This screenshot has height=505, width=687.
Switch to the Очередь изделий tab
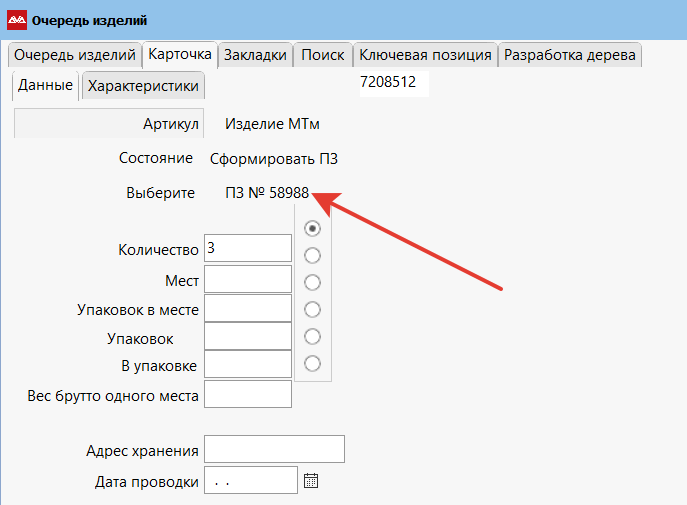(74, 55)
